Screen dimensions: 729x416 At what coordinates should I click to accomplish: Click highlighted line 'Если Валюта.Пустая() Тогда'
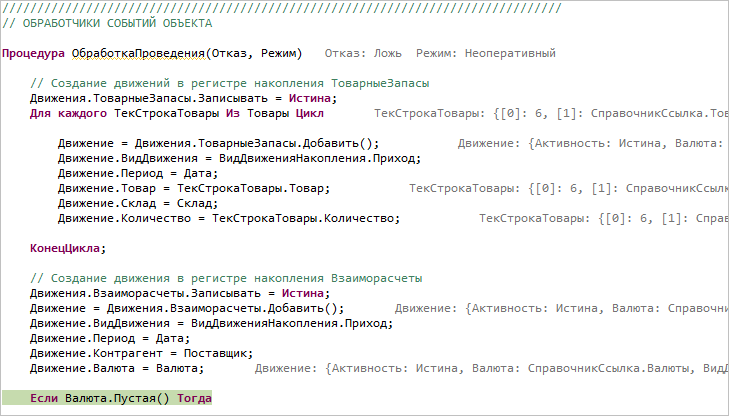(x=120, y=399)
